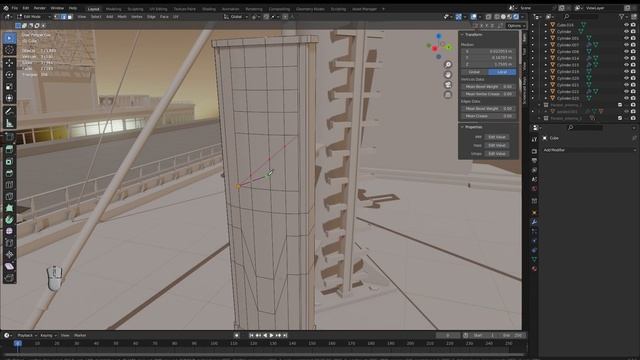640x360 pixels.
Task: Click the viewport zoom magnifier gizmo
Action: [x=448, y=64]
